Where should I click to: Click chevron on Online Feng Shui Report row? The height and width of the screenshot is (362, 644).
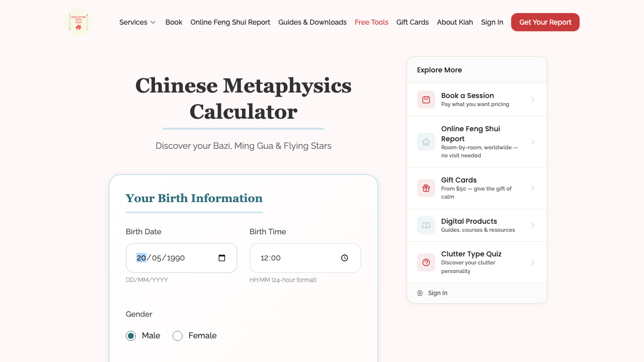coord(533,142)
